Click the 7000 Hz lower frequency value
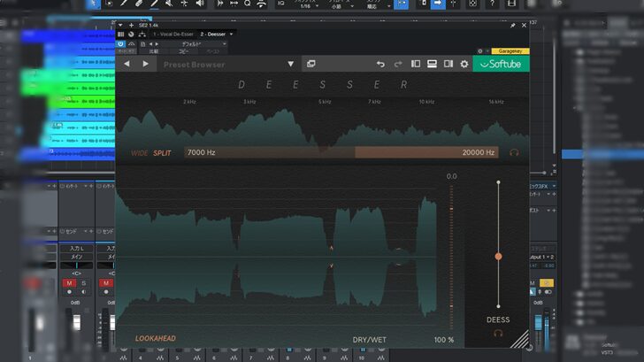644x362 pixels. tap(202, 152)
